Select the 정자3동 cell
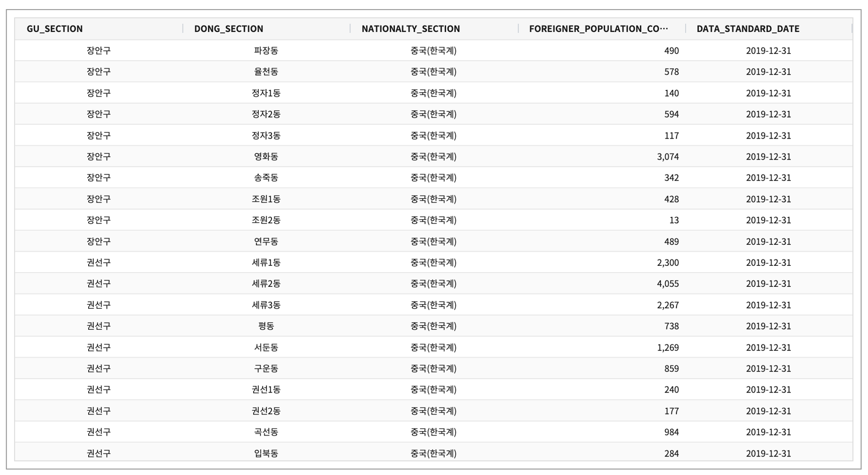 [x=266, y=136]
